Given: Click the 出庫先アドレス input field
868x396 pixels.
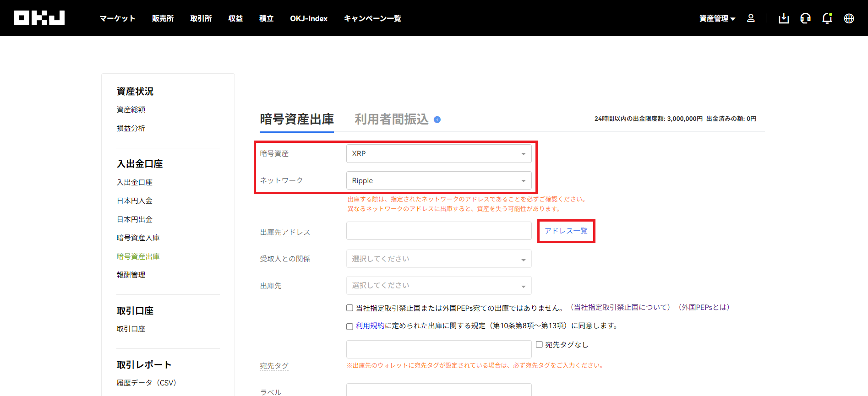Looking at the screenshot, I should [x=439, y=231].
